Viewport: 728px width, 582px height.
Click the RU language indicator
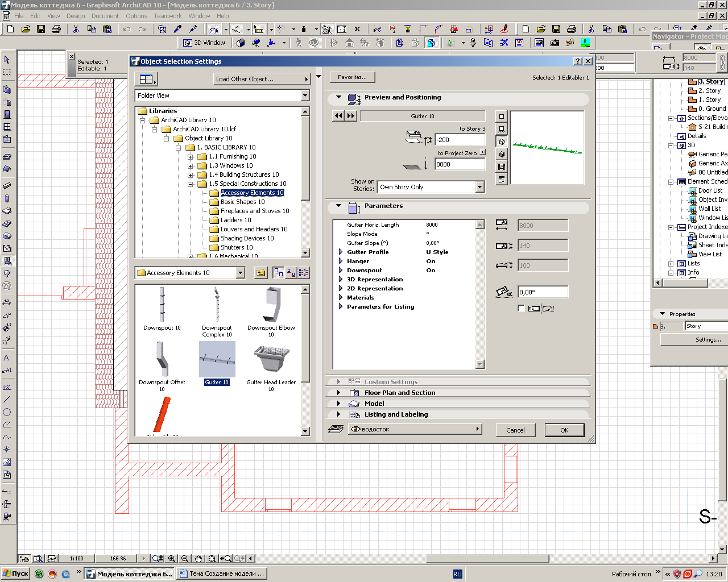click(x=457, y=574)
